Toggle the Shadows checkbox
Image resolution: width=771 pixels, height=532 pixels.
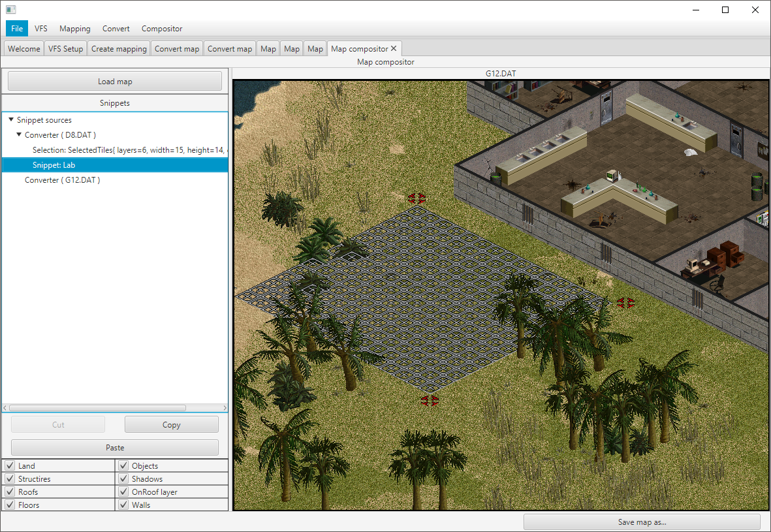click(x=123, y=478)
